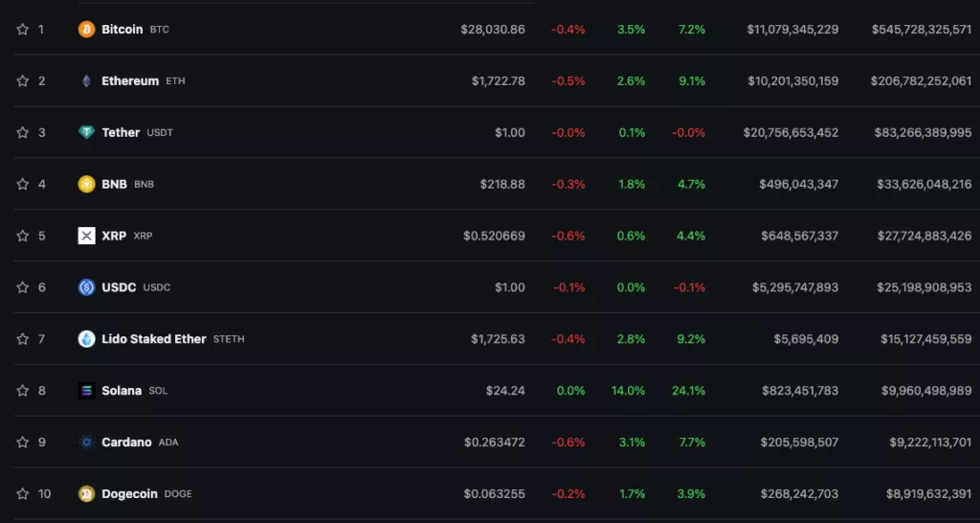
Task: Click Solana price $24.24
Action: coord(505,391)
